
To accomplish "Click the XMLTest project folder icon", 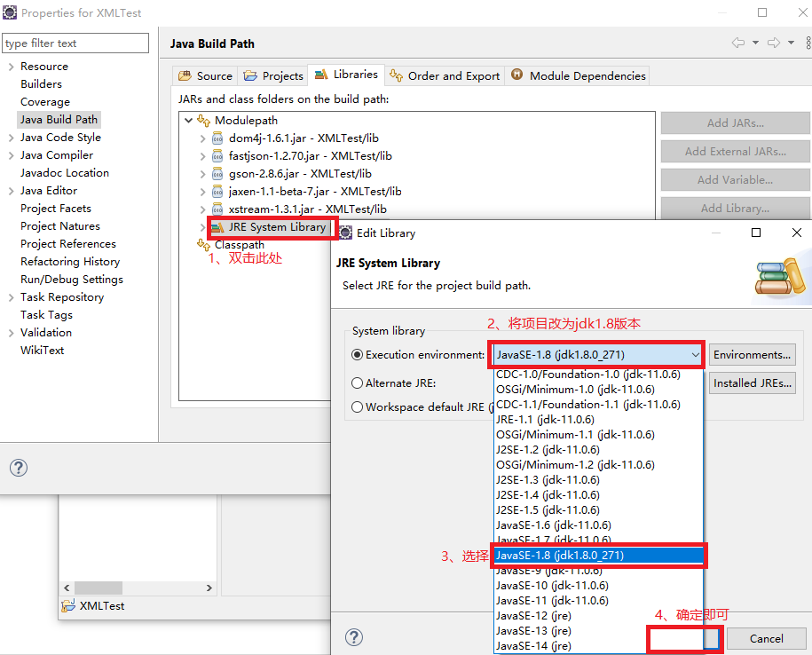I will tap(67, 605).
